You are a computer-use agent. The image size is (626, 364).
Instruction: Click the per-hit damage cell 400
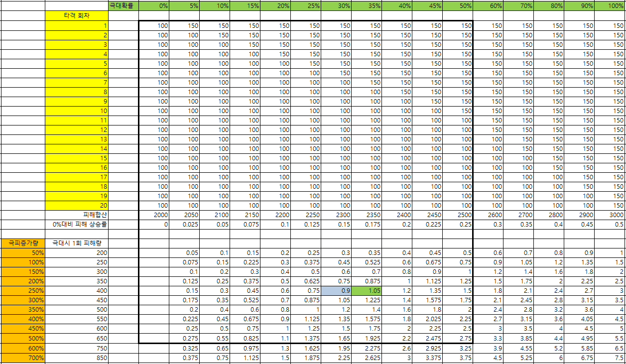tap(77, 291)
